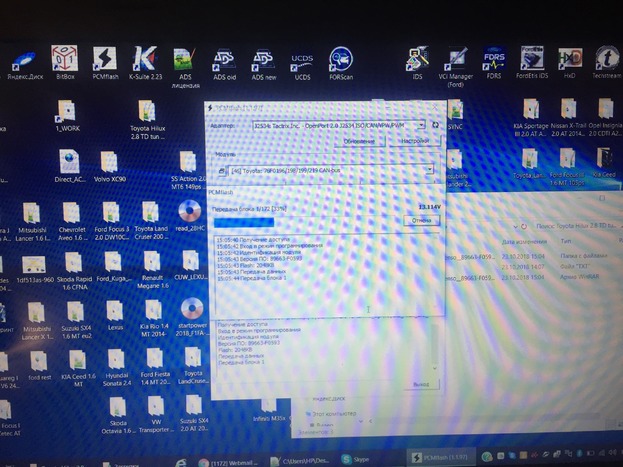Launch the UCDS desktop shortcut

301,62
